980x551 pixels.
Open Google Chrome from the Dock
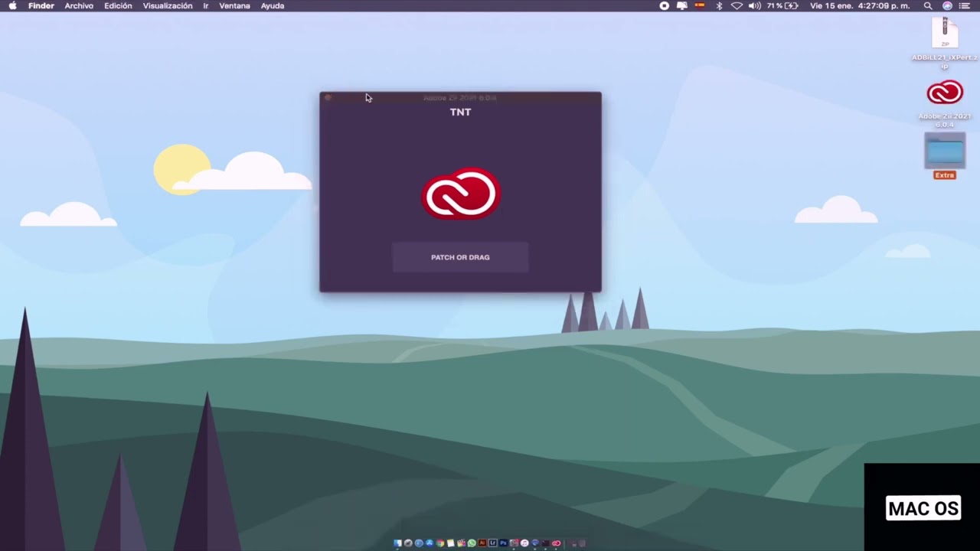(440, 543)
